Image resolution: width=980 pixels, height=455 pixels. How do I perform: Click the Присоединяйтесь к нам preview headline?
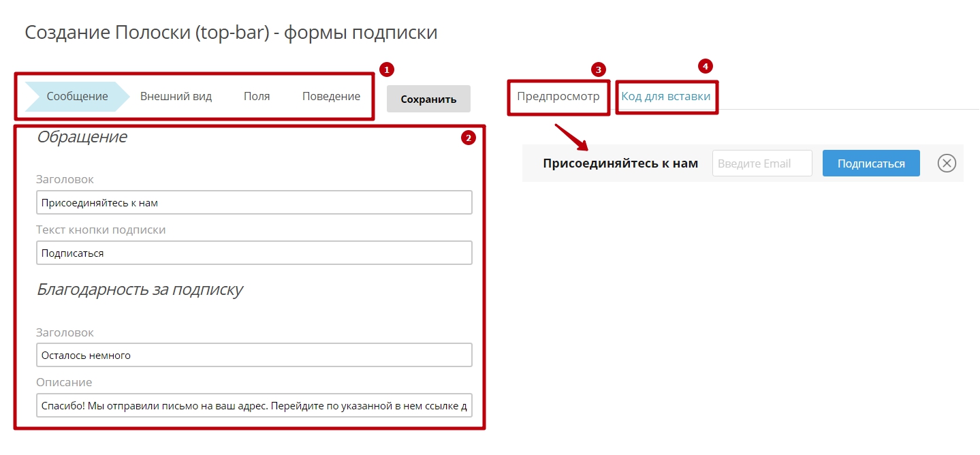(x=620, y=163)
